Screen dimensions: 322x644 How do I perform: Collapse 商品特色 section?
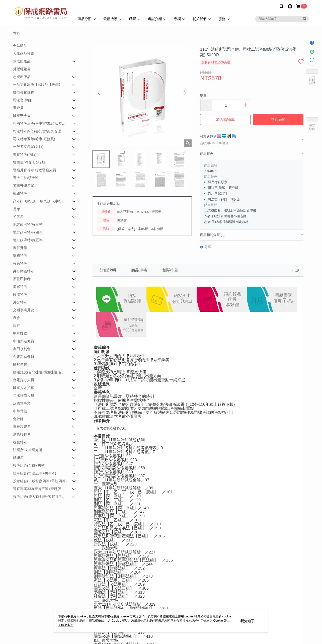pos(252,153)
